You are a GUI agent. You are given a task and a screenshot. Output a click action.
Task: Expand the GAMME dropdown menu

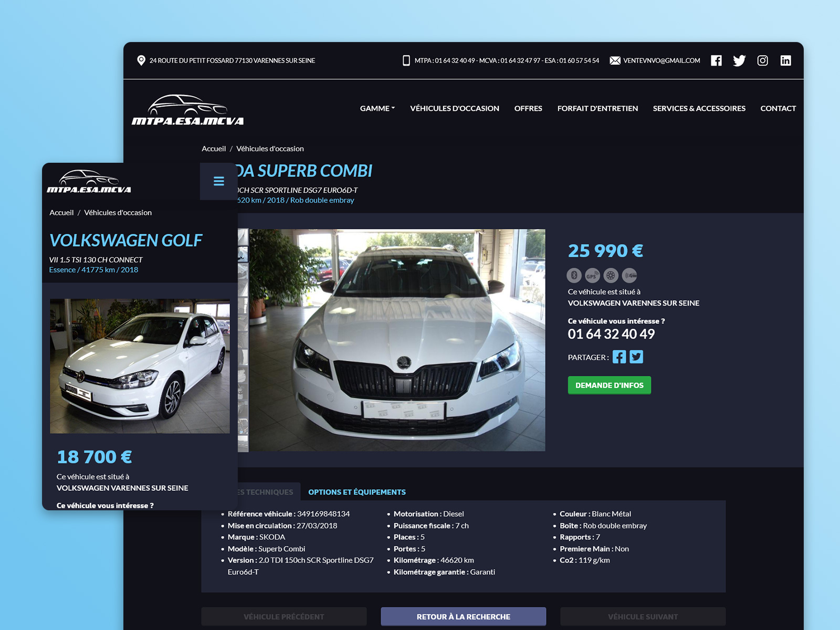[x=377, y=108]
